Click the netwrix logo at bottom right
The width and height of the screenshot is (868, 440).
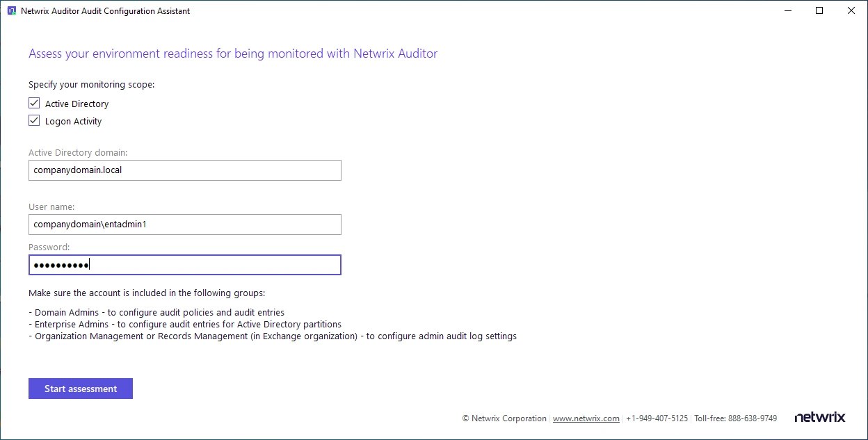tap(820, 416)
